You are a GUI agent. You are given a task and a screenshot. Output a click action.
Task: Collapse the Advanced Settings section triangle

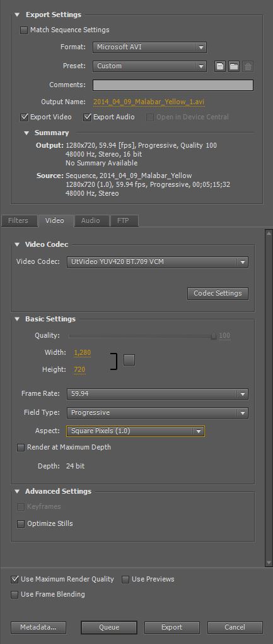pyautogui.click(x=17, y=491)
